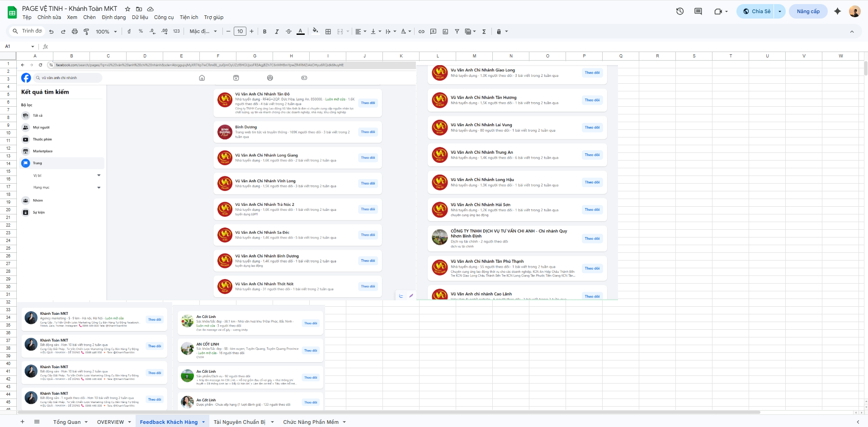Switch to the OVERVIEW sheet tab

point(110,422)
